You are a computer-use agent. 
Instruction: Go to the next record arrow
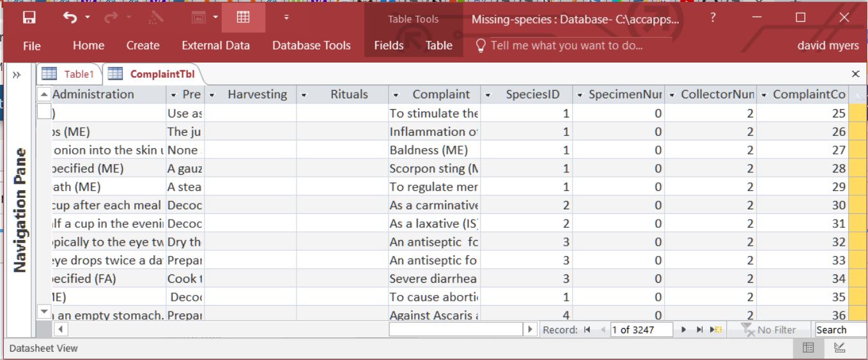tap(684, 330)
